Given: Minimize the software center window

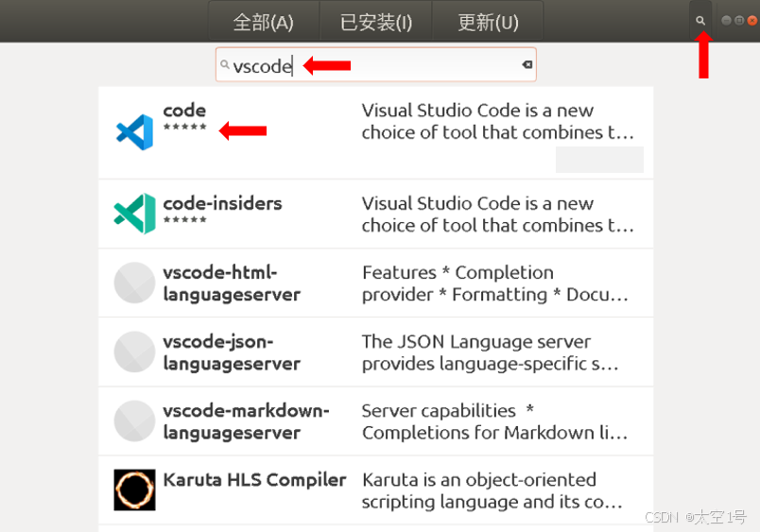Looking at the screenshot, I should [x=726, y=21].
